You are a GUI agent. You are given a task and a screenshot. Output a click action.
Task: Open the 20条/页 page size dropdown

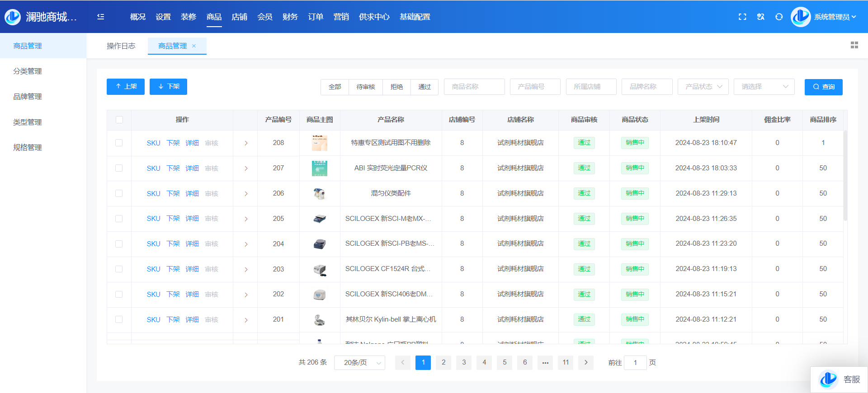[359, 363]
